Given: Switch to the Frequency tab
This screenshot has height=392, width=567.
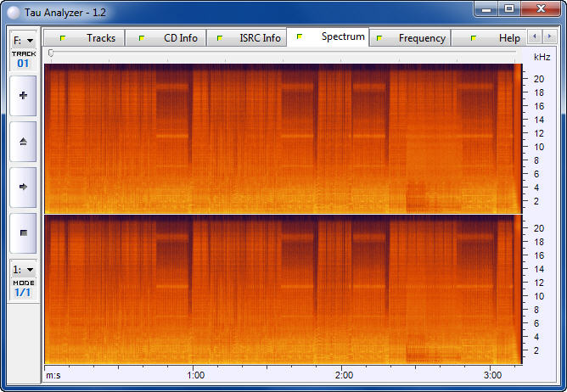Looking at the screenshot, I should (412, 38).
